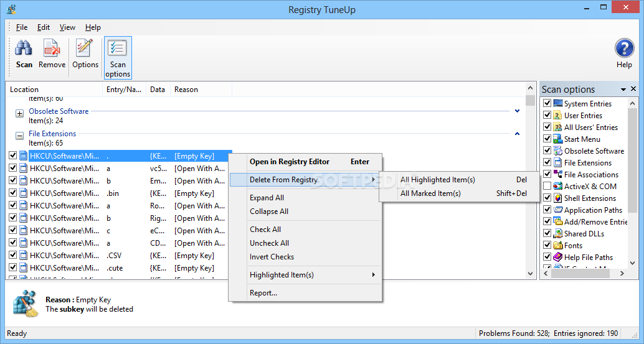This screenshot has width=644, height=344.
Task: Click the Remove toolbar icon
Action: click(x=52, y=49)
